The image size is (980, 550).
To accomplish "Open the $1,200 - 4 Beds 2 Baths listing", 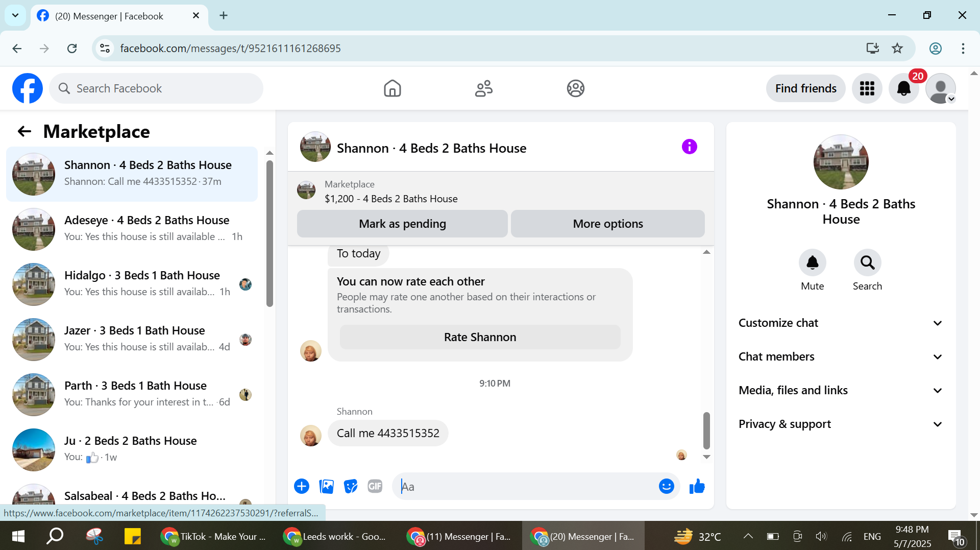I will (391, 199).
